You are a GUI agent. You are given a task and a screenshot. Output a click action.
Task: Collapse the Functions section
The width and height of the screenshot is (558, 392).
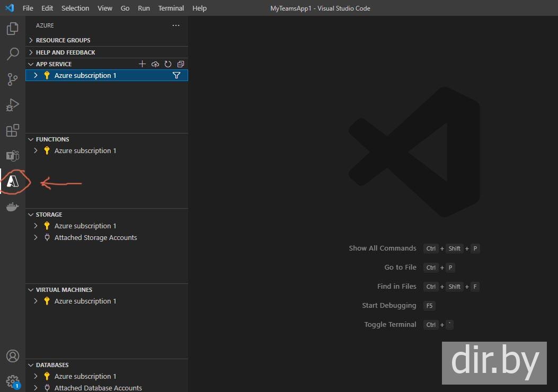point(52,139)
